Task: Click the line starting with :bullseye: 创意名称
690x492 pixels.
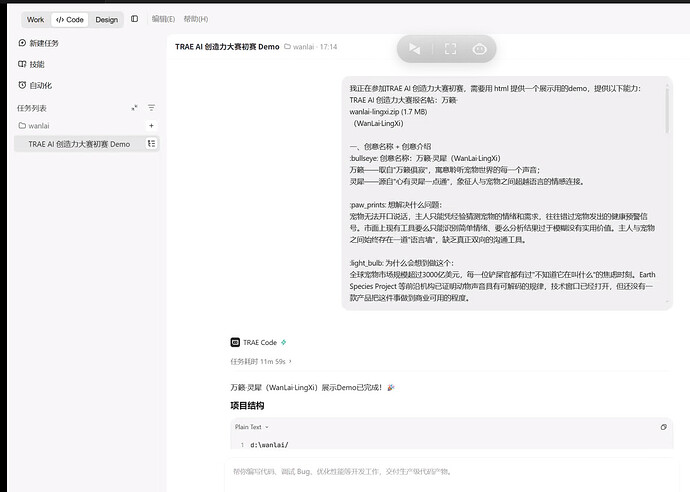Action: pos(425,158)
